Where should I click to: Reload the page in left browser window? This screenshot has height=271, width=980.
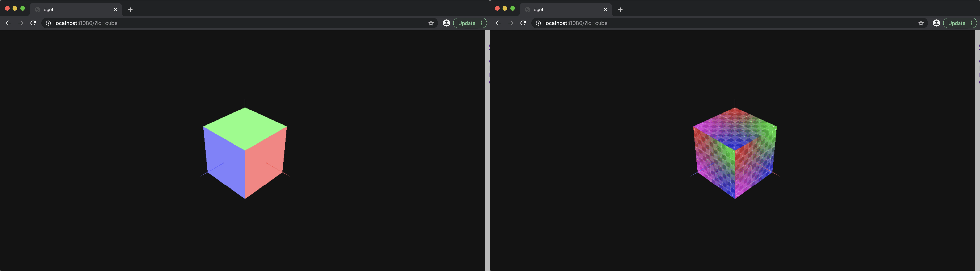pyautogui.click(x=33, y=23)
